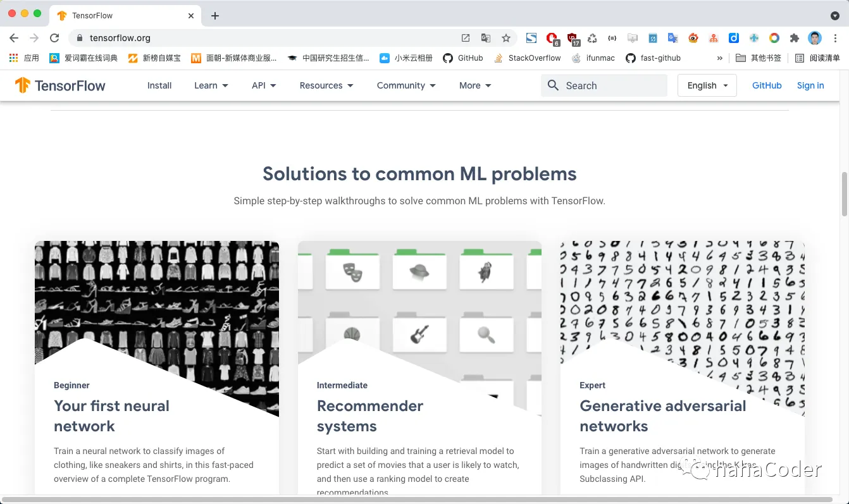Click the Sign in link
The image size is (849, 504).
click(x=810, y=85)
